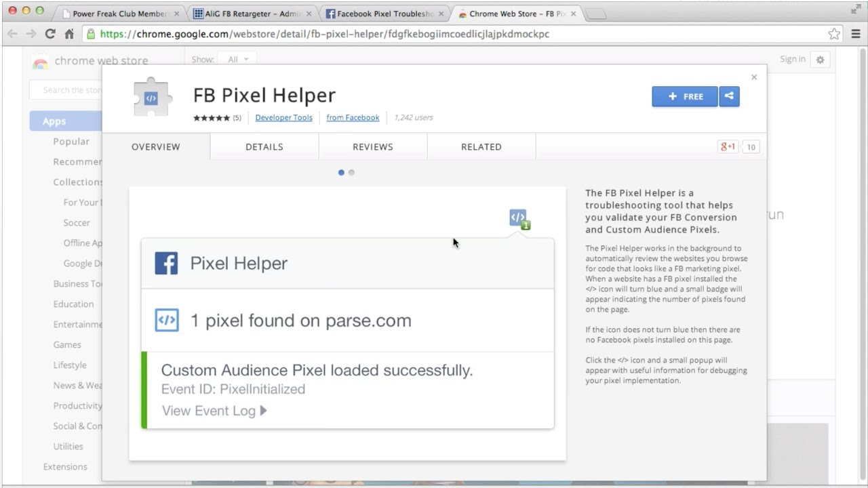The image size is (868, 488).
Task: Click the green padlock security icon
Action: 90,34
